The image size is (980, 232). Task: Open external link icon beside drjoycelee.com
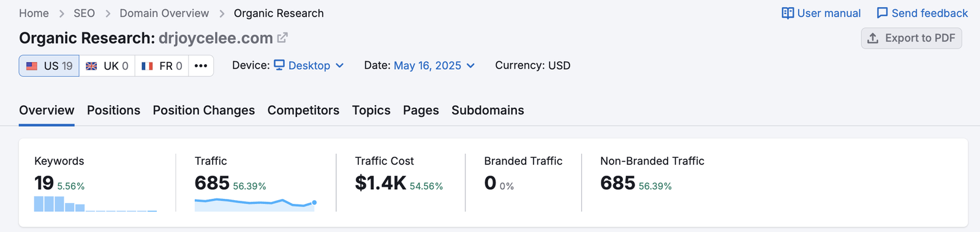click(282, 38)
